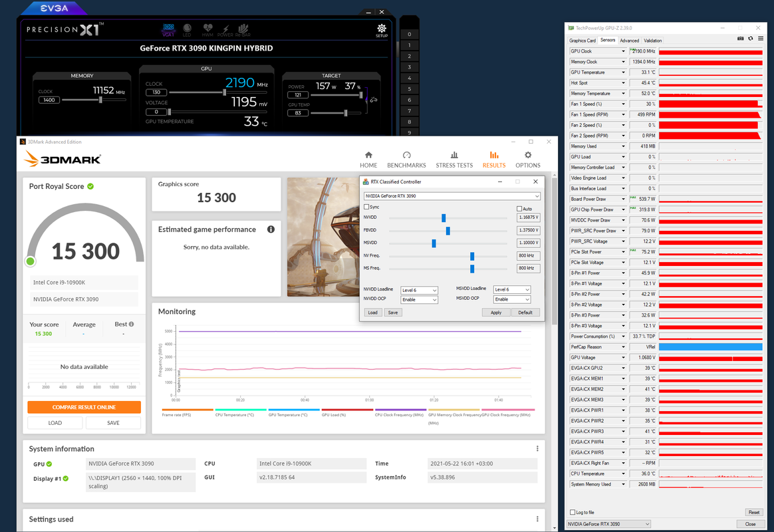Click Default in Classified Controller
Viewport: 774px width, 532px height.
point(525,313)
